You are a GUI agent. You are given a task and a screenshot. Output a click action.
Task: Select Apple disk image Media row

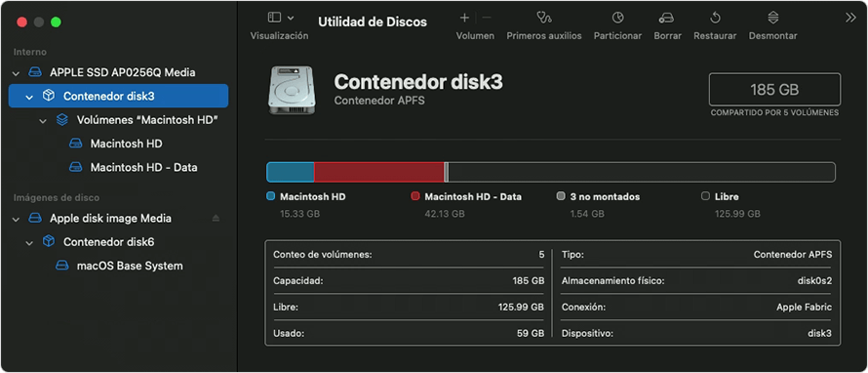click(x=110, y=219)
